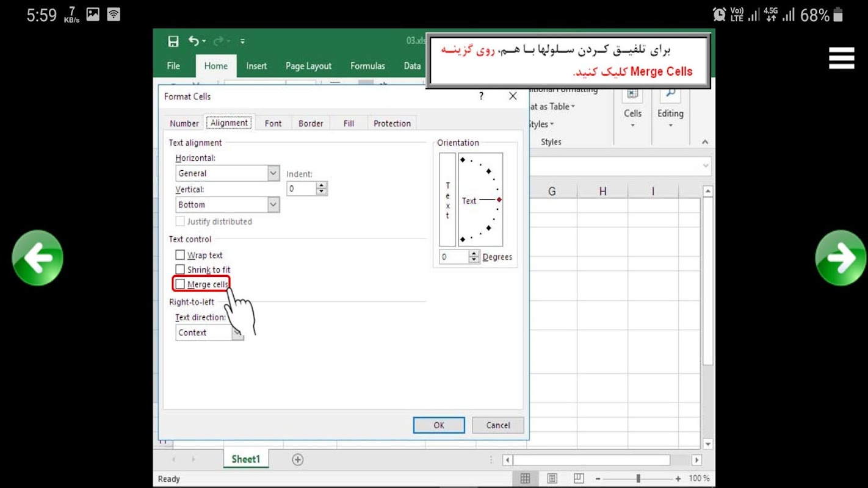Image resolution: width=868 pixels, height=488 pixels.
Task: Tap the battery status icon
Action: 838,15
